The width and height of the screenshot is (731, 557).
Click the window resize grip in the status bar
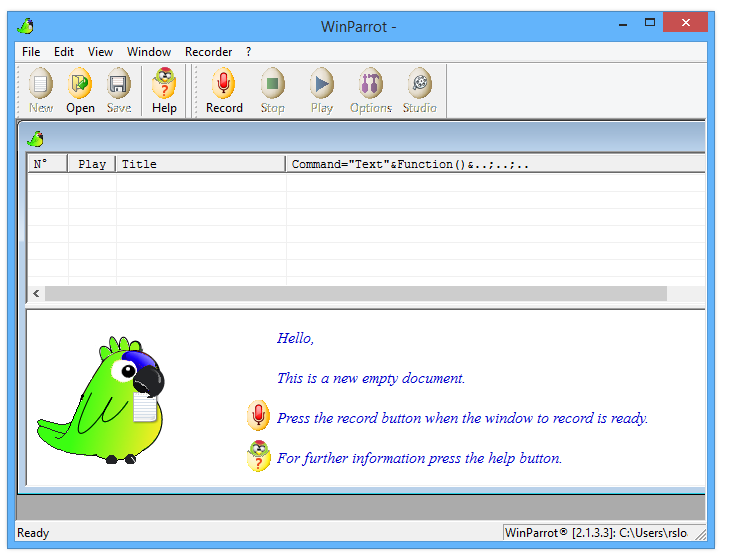[701, 534]
